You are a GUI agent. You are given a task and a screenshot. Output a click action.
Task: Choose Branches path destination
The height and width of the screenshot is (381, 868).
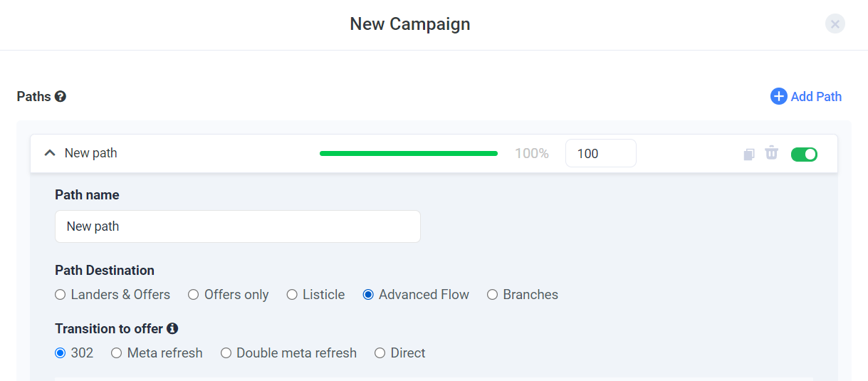click(492, 295)
